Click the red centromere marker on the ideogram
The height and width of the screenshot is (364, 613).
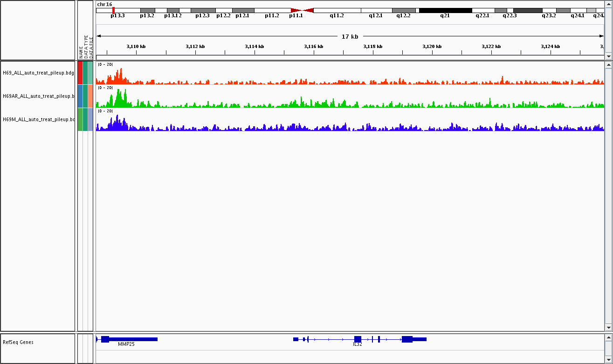[302, 10]
